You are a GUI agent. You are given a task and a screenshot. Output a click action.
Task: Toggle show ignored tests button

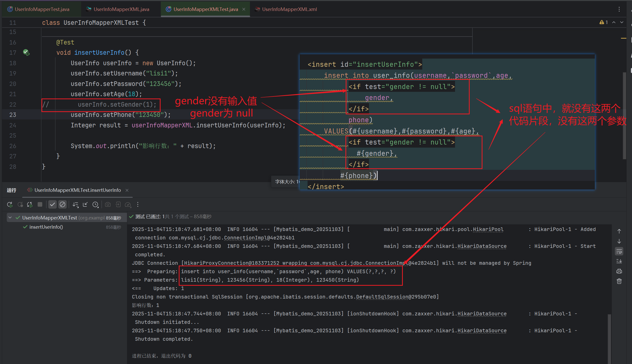click(62, 205)
